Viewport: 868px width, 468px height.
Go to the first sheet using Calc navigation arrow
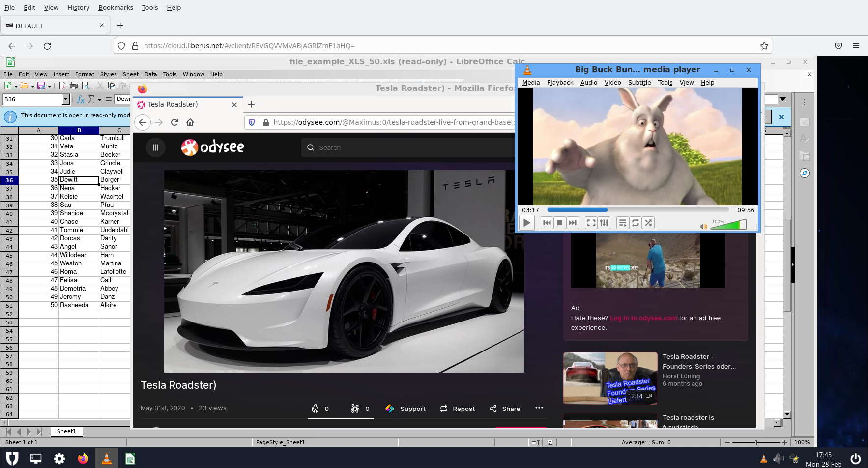[x=8, y=432]
